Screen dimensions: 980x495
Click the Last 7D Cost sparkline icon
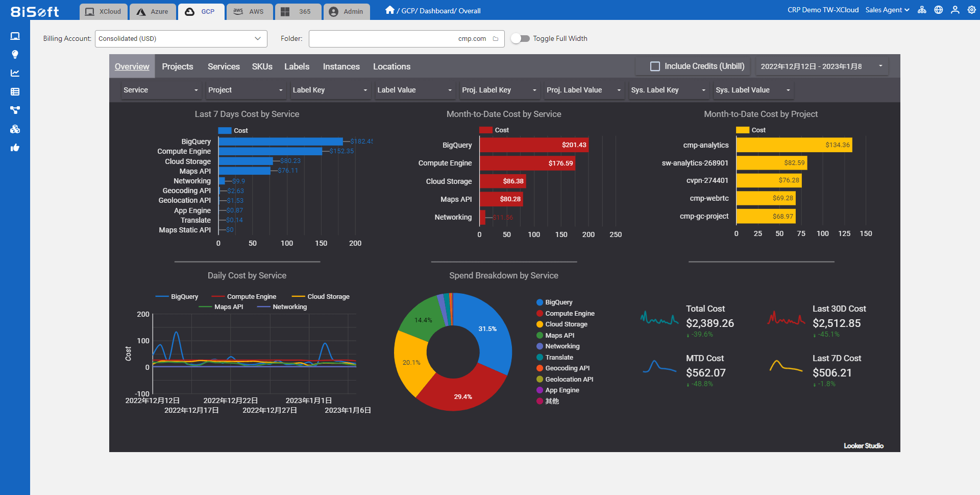pos(786,366)
